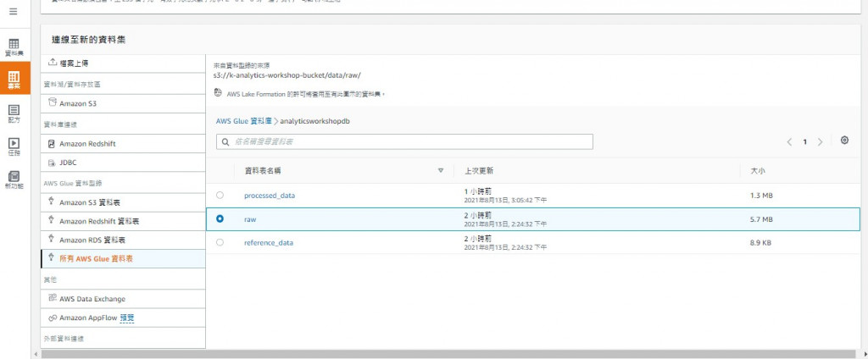Viewport: 868px width, 359px height.
Task: Choose Amazon Redshift 資料表 option
Action: coord(123,221)
